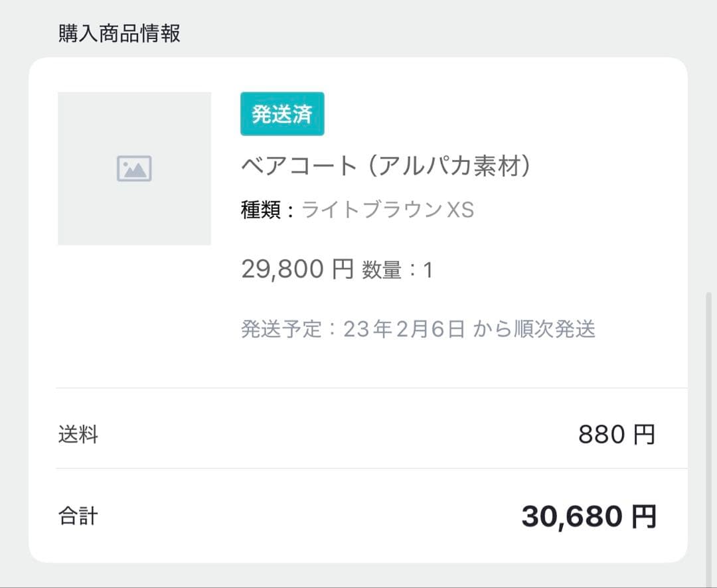The height and width of the screenshot is (588, 717).
Task: Select the 30,680 円 total amount
Action: (x=589, y=516)
